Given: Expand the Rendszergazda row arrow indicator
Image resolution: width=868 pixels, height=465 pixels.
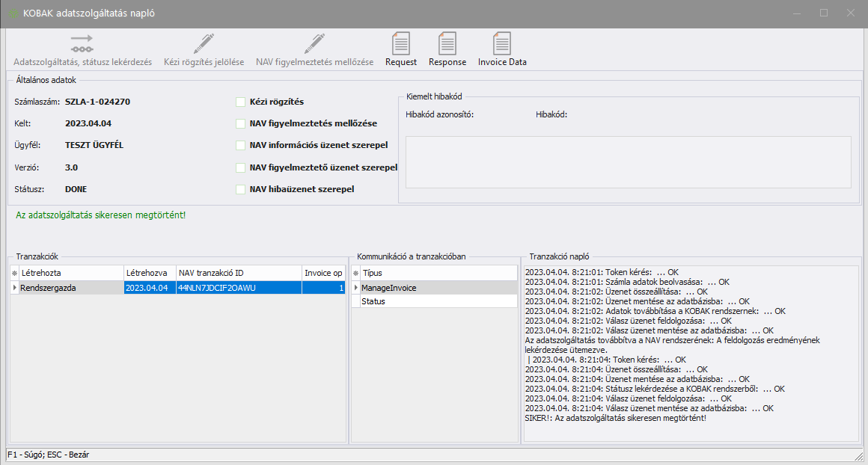Looking at the screenshot, I should (13, 288).
